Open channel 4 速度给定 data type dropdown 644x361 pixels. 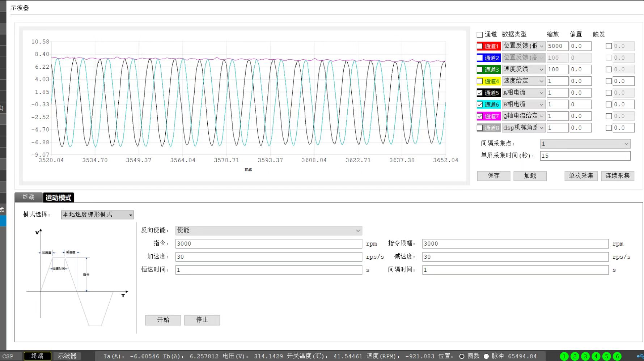[x=524, y=81]
